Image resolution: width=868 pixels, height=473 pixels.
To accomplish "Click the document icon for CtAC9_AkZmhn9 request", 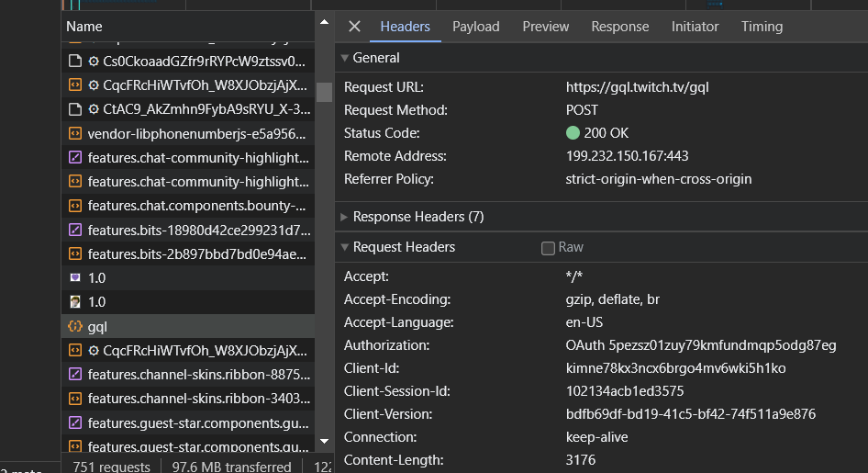I will [75, 109].
